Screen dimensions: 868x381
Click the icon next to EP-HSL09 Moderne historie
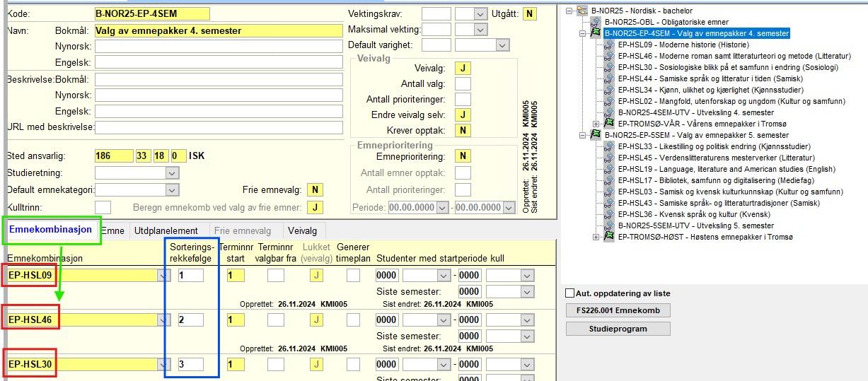pyautogui.click(x=609, y=45)
